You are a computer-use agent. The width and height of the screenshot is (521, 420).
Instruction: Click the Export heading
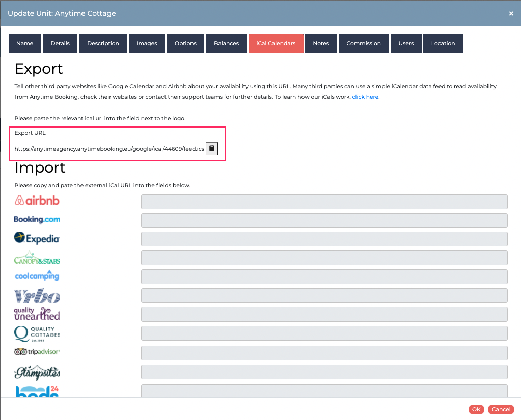coord(39,69)
